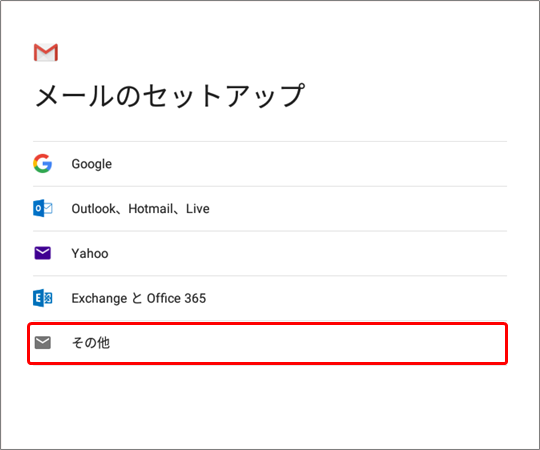This screenshot has width=540, height=450.
Task: Click the Exchange blue icon
Action: pyautogui.click(x=43, y=298)
